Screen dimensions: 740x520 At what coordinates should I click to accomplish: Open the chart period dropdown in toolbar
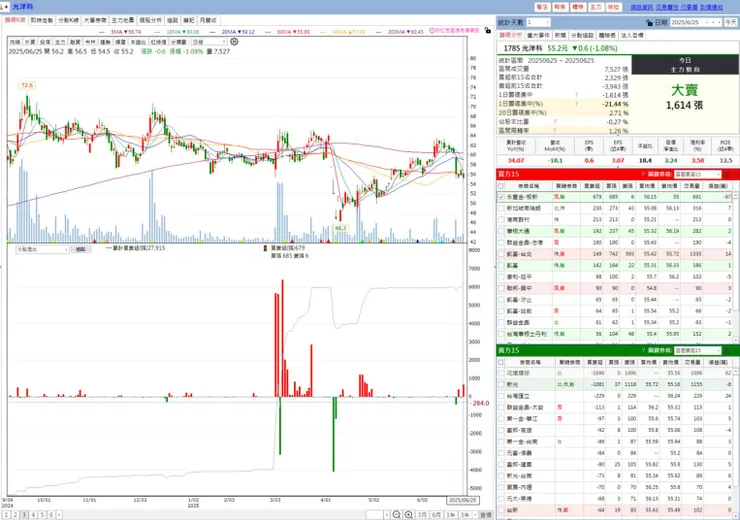pos(209,42)
